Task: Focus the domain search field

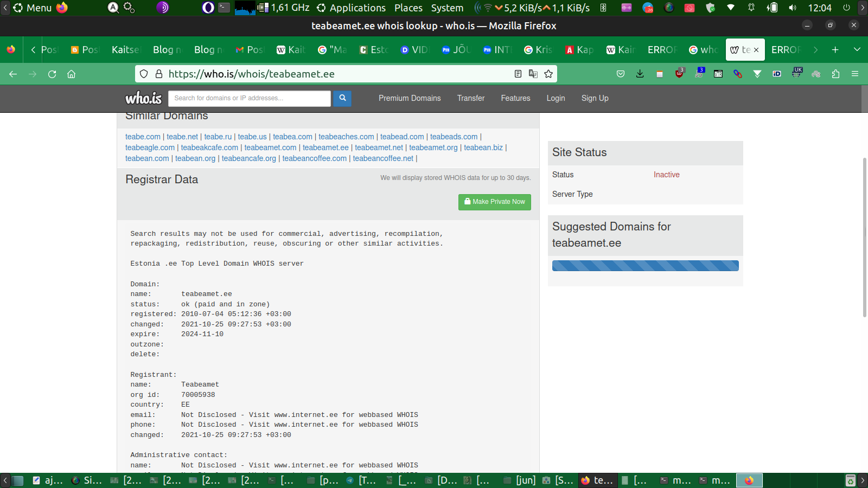Action: [250, 98]
